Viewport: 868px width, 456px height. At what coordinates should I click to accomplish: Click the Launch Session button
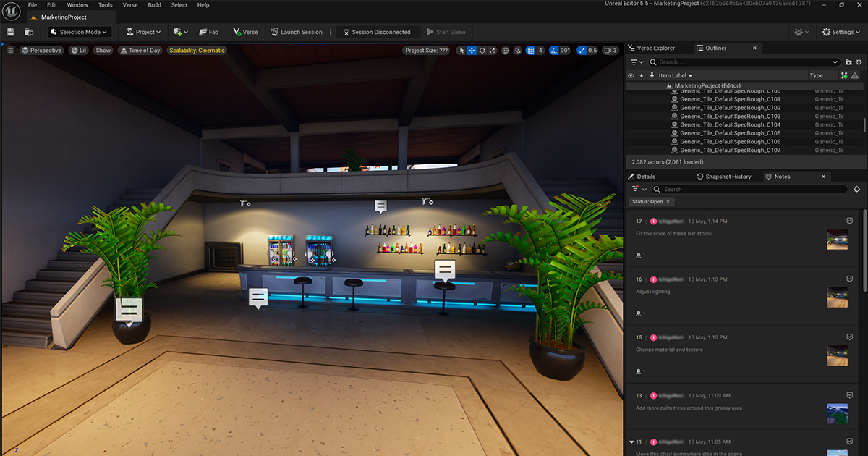point(297,32)
